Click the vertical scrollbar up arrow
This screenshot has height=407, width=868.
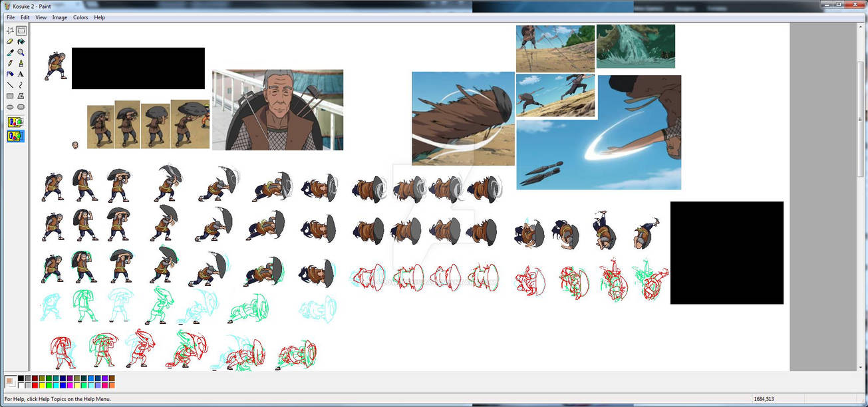pyautogui.click(x=862, y=27)
